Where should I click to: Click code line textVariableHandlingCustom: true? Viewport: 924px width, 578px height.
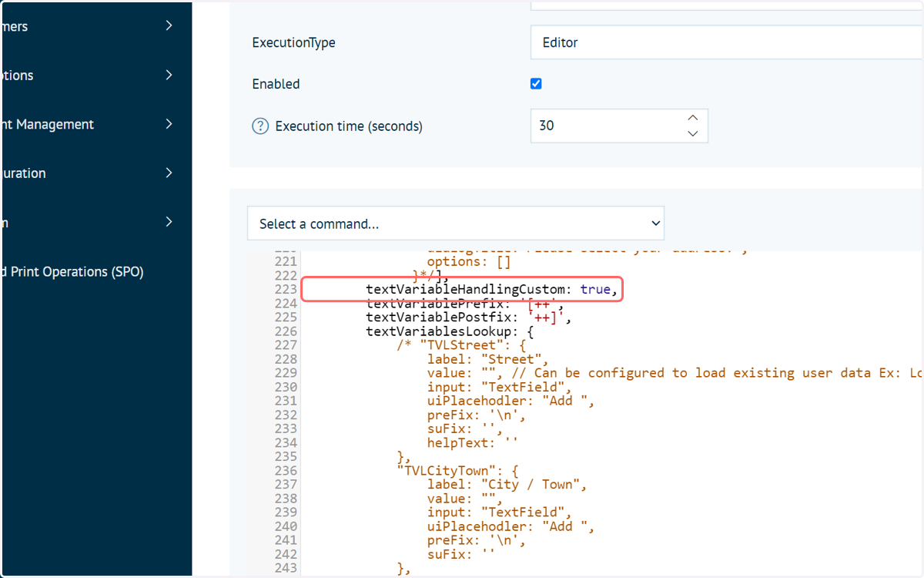click(492, 289)
